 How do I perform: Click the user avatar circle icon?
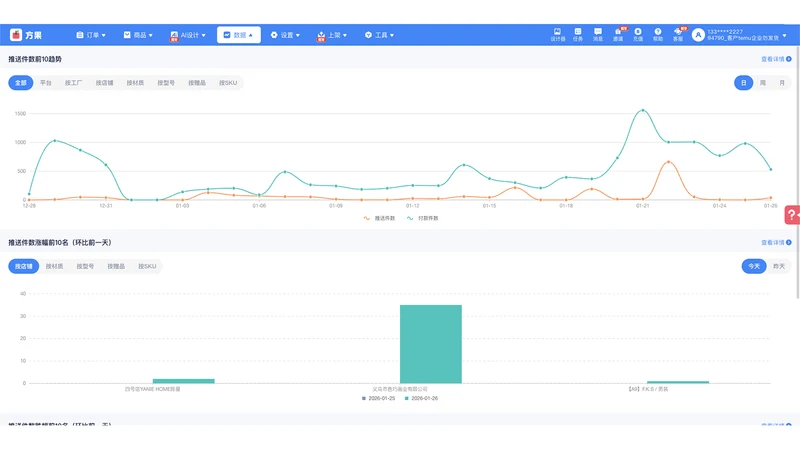click(698, 35)
